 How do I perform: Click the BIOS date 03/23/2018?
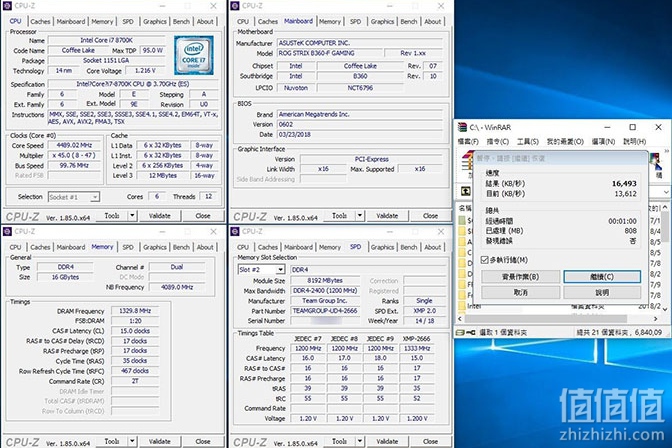[295, 135]
